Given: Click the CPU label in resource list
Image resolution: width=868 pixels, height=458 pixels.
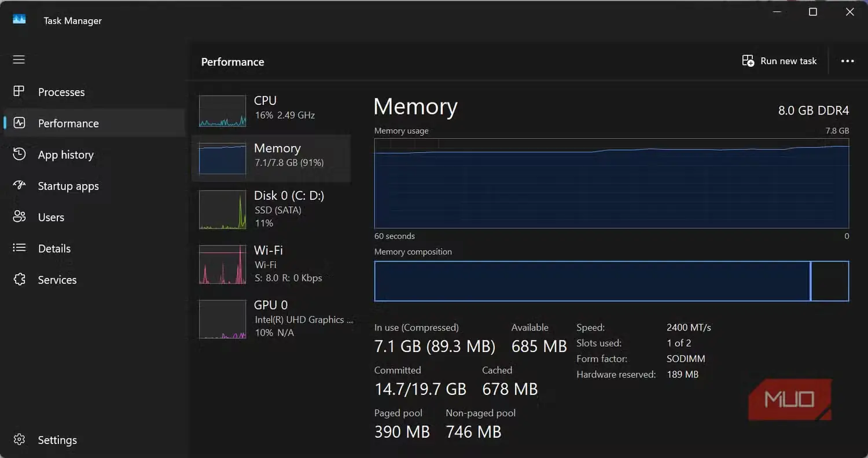Looking at the screenshot, I should click(265, 100).
